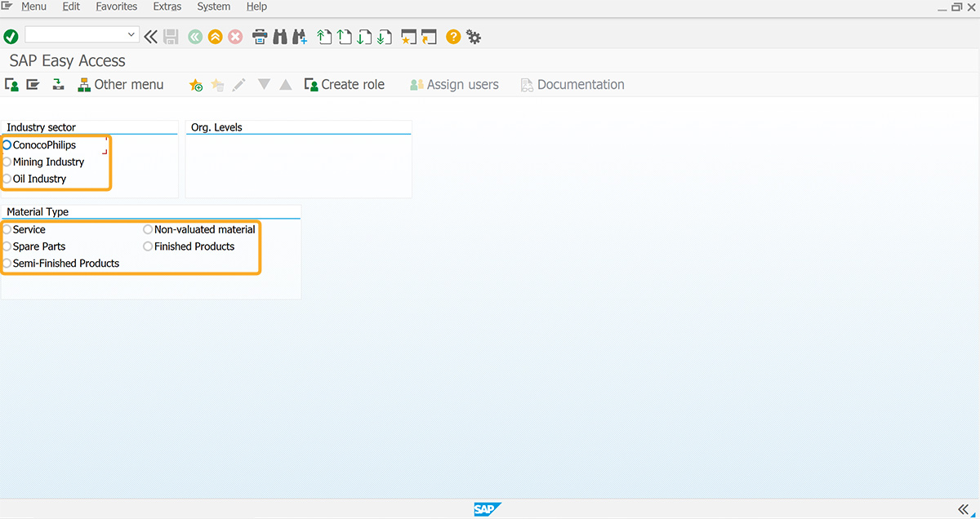This screenshot has height=519, width=980.
Task: Open Help via question mark icon
Action: (x=453, y=37)
